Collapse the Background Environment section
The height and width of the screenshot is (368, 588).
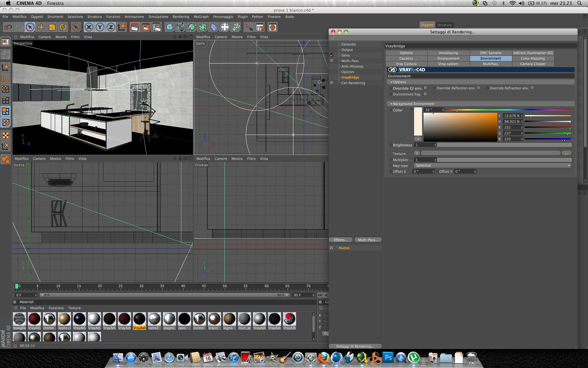pyautogui.click(x=391, y=104)
